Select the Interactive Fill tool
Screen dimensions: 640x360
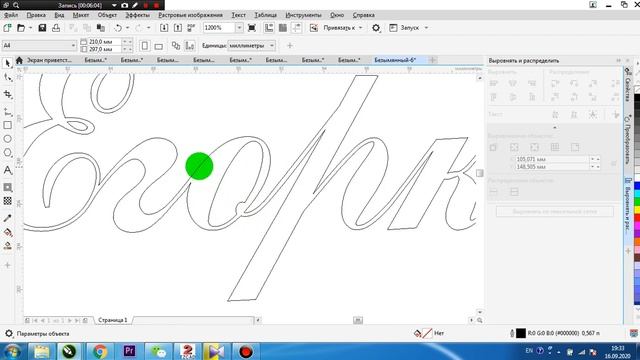point(7,232)
